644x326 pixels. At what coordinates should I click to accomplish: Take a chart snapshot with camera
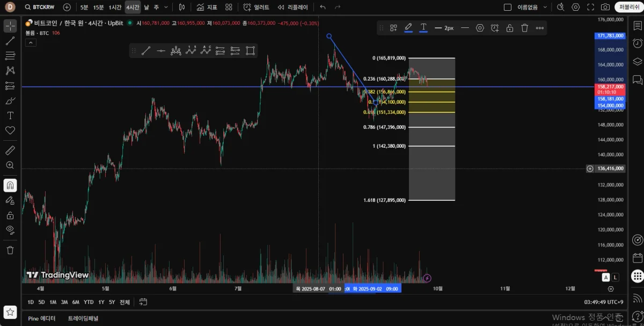coord(605,7)
